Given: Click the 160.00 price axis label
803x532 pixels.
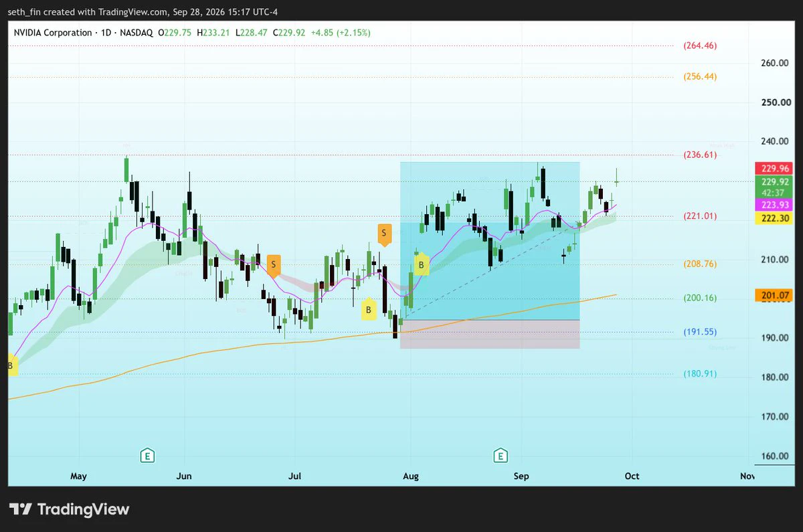Looking at the screenshot, I should [x=776, y=456].
